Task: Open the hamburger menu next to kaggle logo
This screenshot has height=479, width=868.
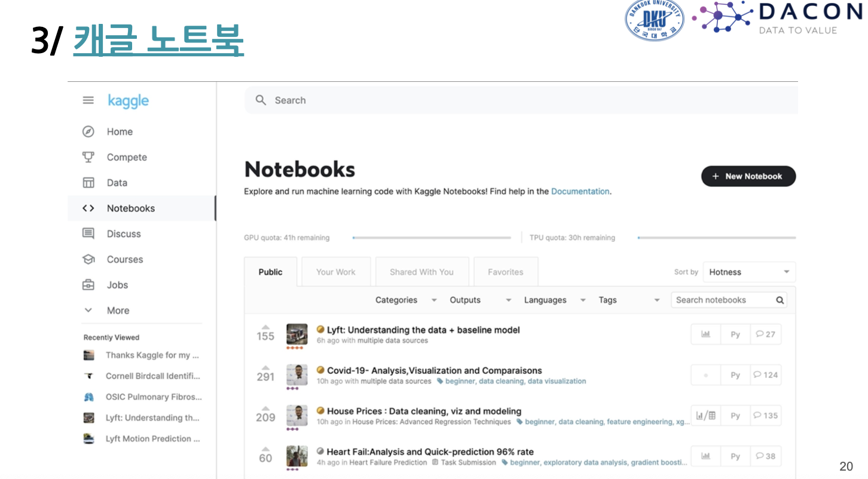Action: point(88,100)
